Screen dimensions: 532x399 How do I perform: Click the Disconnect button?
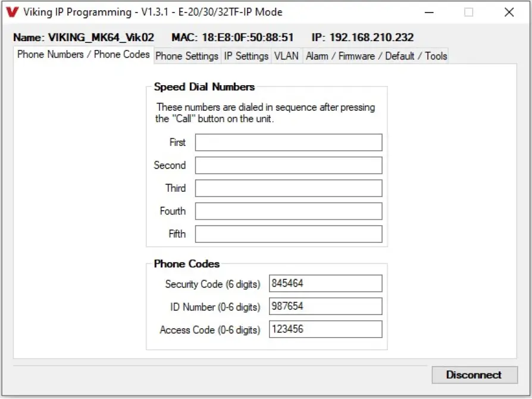pyautogui.click(x=474, y=375)
